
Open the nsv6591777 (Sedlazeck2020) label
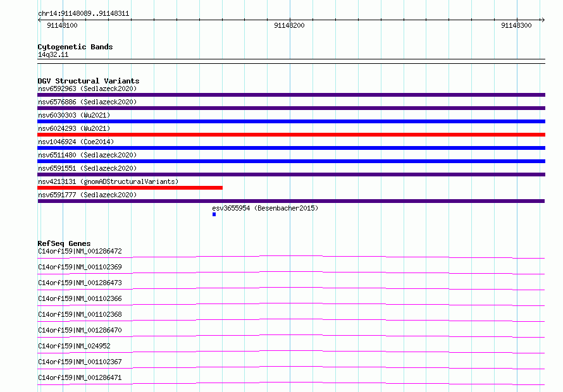click(87, 195)
